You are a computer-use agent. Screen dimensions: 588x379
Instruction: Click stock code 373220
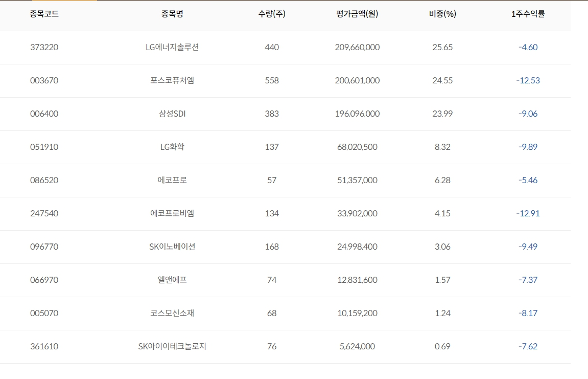44,48
